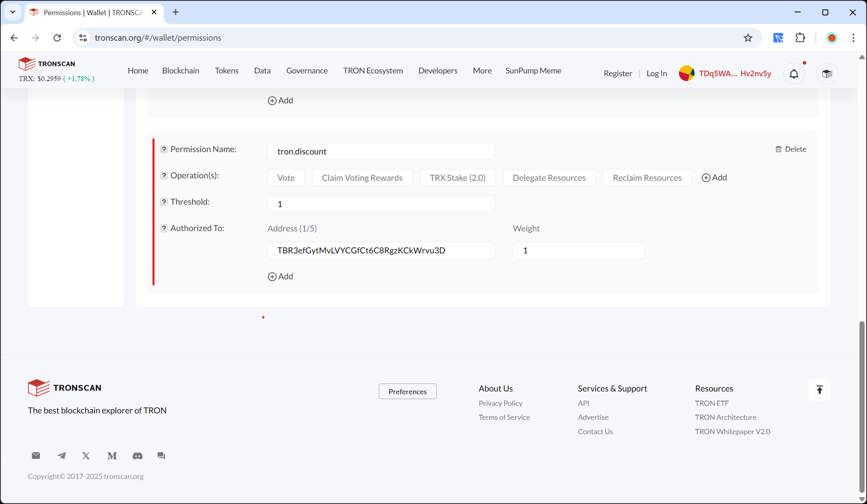Viewport: 867px width, 504px height.
Task: Open a new browser tab
Action: [176, 12]
